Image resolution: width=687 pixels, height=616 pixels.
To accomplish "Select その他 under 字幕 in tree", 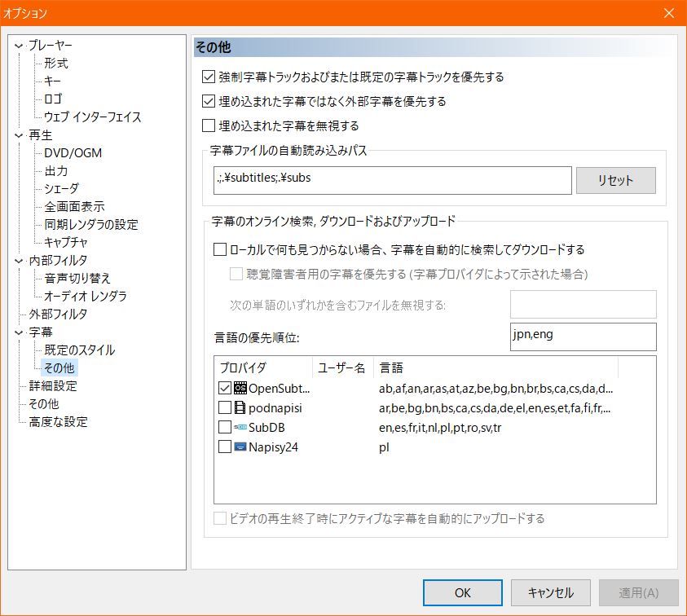I will click(59, 368).
